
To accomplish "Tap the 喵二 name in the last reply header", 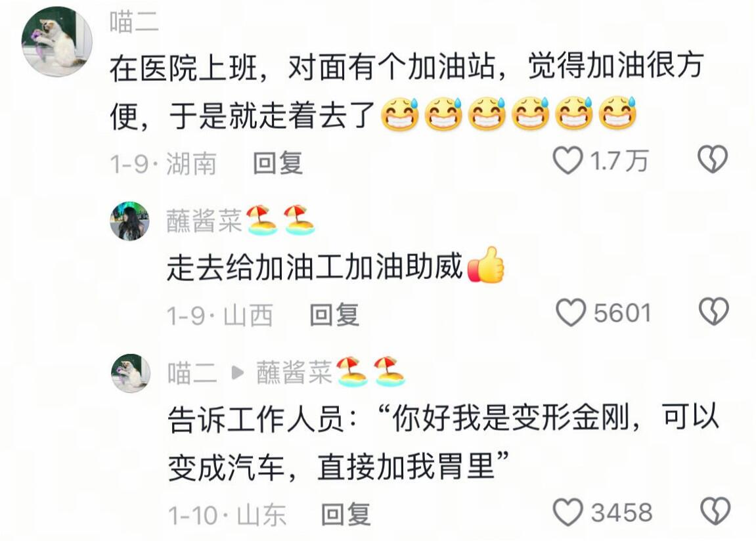I will point(192,374).
